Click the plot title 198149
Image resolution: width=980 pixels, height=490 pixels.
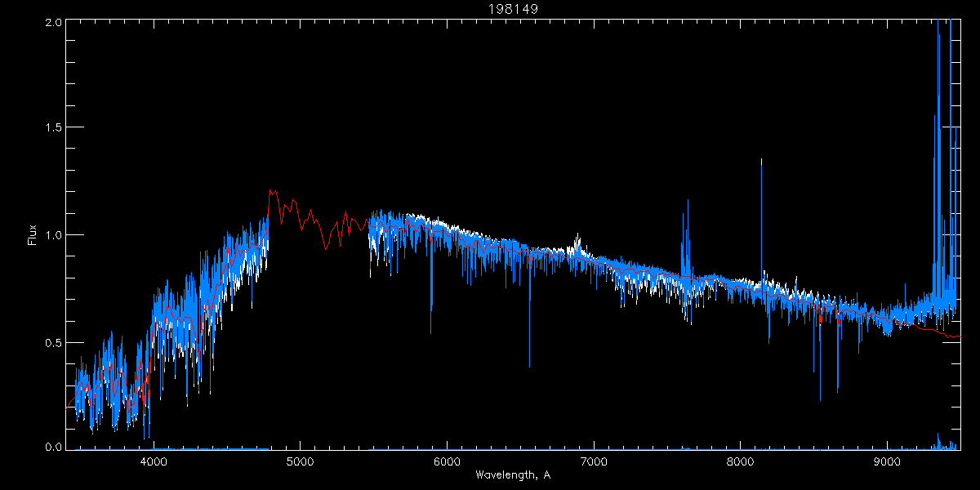[513, 9]
